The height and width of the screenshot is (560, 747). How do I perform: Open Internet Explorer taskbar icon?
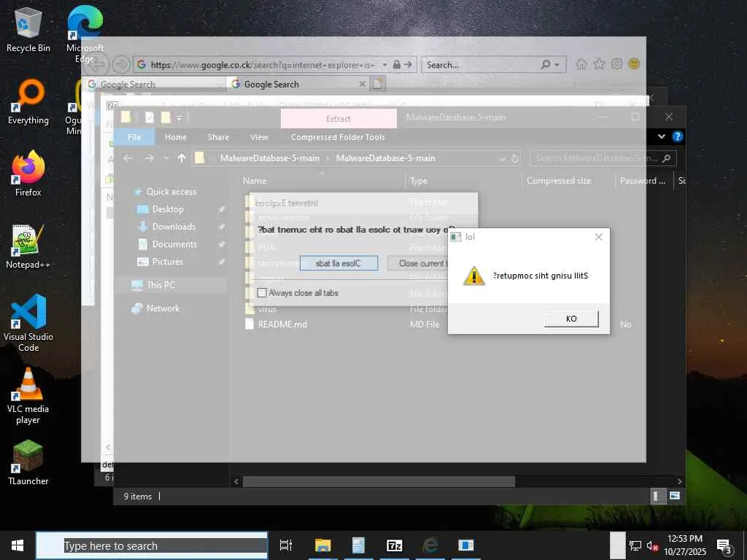pos(430,545)
